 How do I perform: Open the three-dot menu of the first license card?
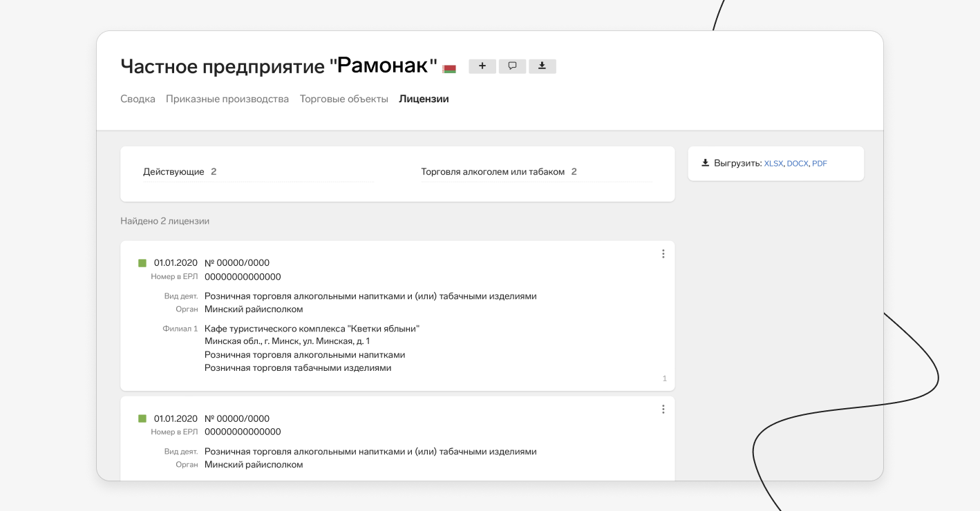point(663,253)
